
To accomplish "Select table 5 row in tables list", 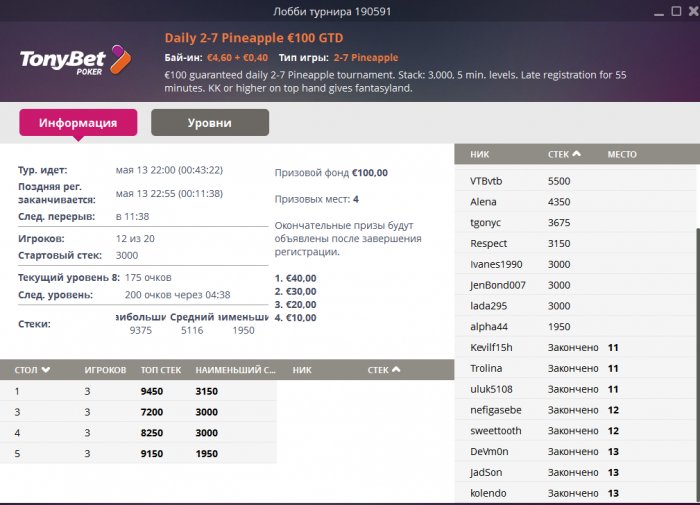I will (140, 454).
